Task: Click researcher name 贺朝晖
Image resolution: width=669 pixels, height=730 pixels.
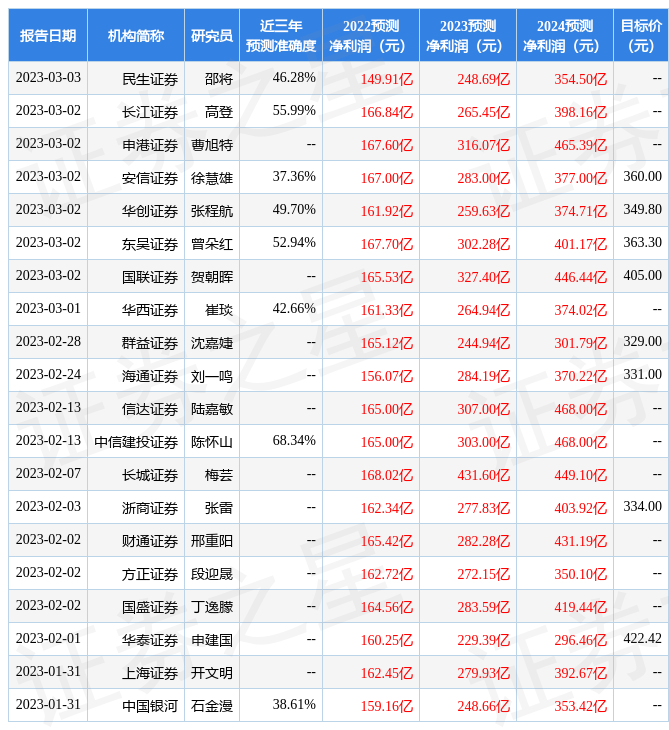Action: (x=212, y=277)
